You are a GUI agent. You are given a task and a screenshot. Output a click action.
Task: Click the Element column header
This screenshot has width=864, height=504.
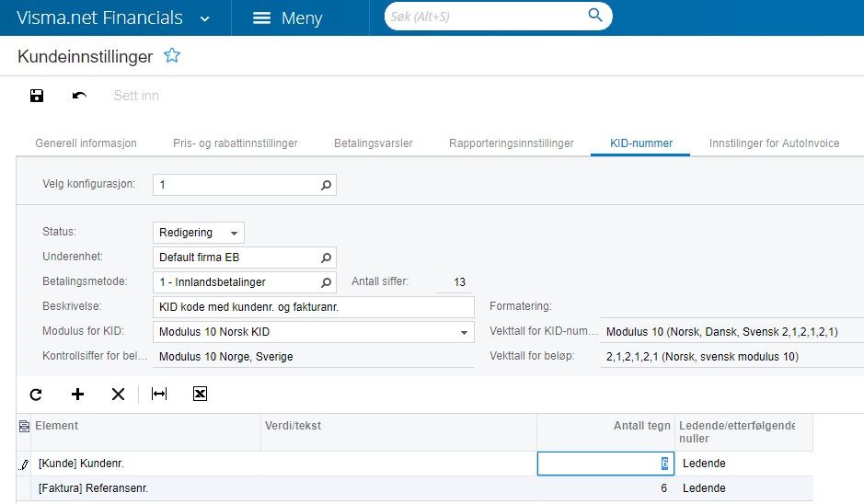145,432
